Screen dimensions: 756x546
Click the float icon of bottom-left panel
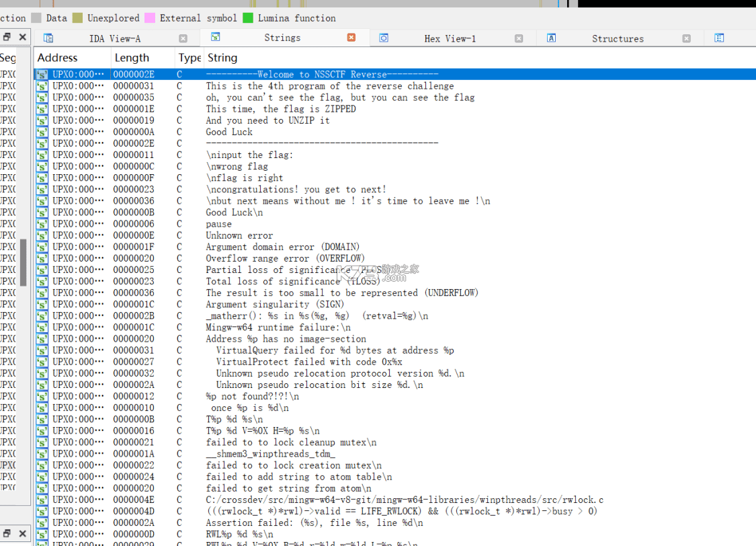coord(7,533)
